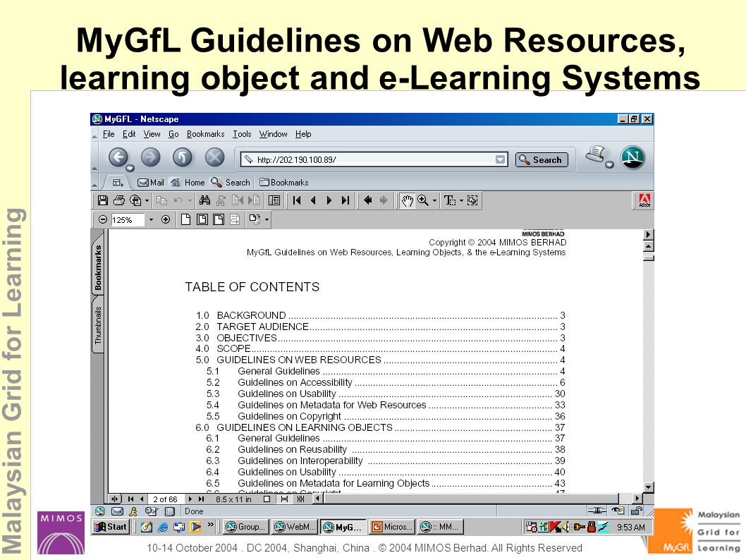Viewport: 746px width, 560px height.
Task: Click the '2 of 66' page number field
Action: click(165, 499)
